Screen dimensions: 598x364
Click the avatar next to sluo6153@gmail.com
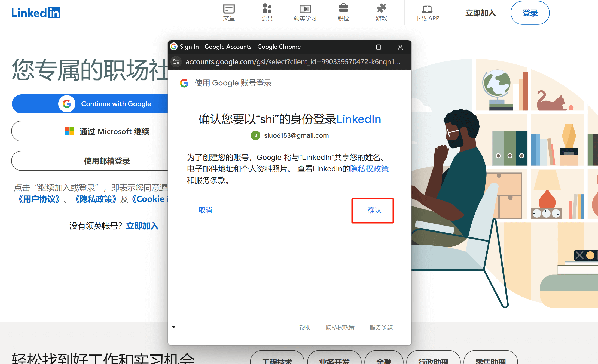tap(255, 135)
